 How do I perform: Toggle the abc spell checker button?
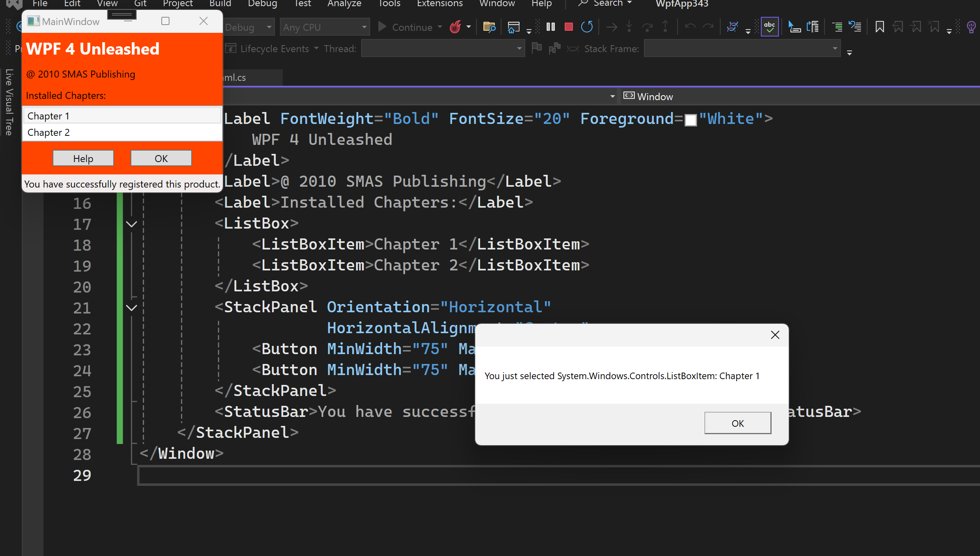pos(769,27)
